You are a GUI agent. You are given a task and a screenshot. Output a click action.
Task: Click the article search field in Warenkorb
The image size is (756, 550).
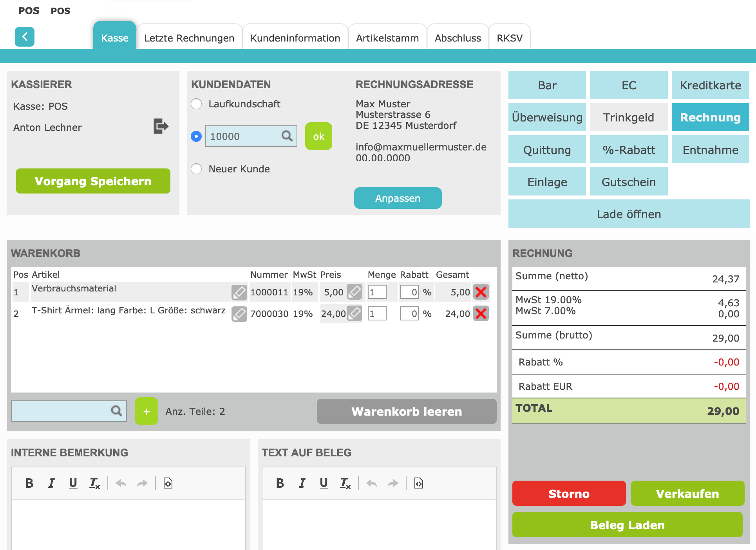point(61,411)
